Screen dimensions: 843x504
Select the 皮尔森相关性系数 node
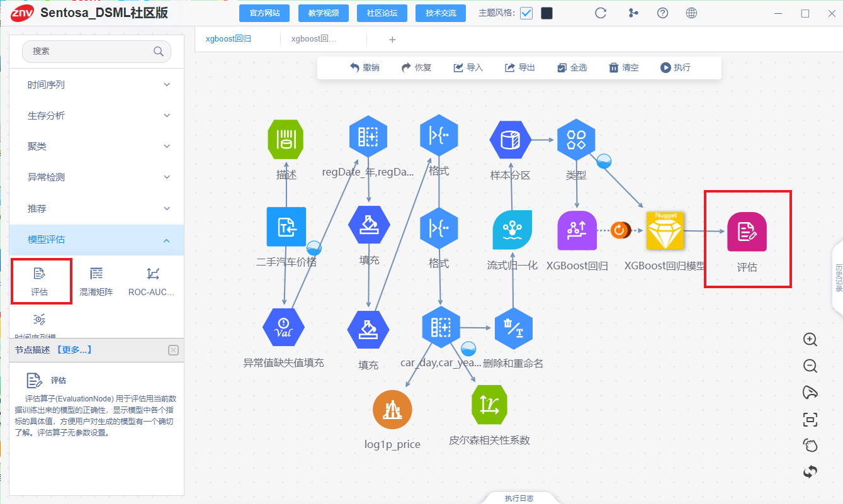489,405
